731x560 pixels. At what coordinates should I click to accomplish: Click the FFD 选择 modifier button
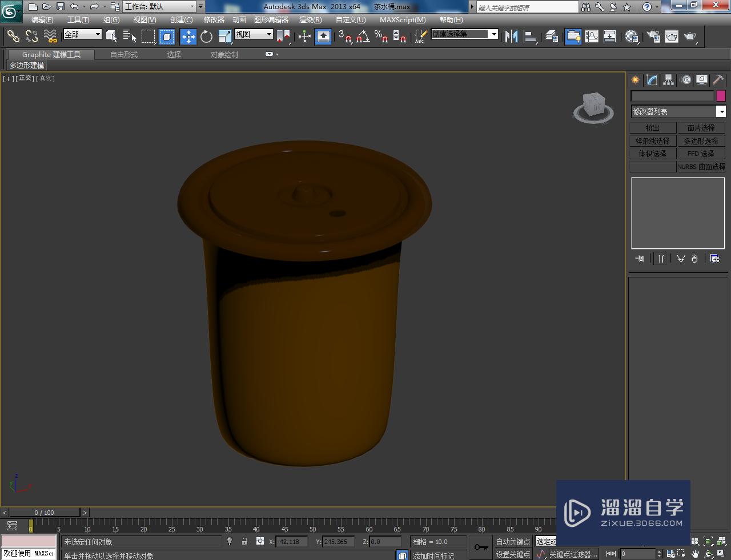(701, 154)
